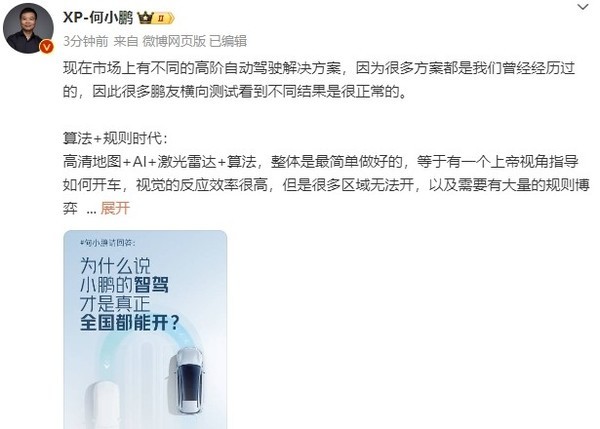Click the 3分钟前 timestamp
This screenshot has width=600, height=429.
[86, 41]
